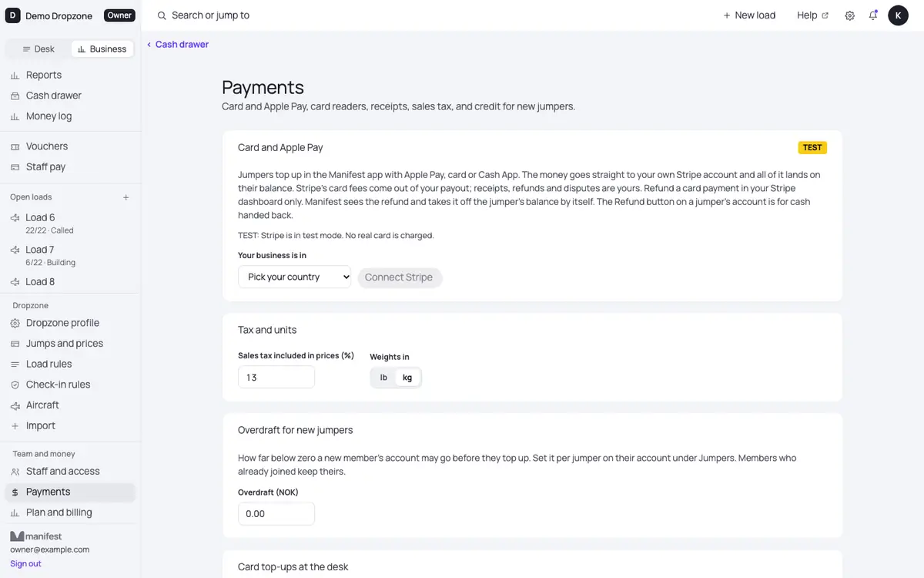Switch to the Business tab

point(102,49)
